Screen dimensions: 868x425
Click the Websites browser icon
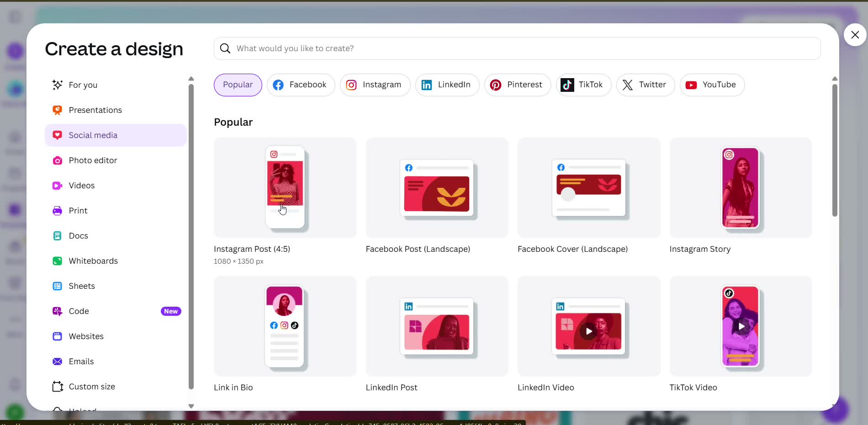click(x=57, y=336)
